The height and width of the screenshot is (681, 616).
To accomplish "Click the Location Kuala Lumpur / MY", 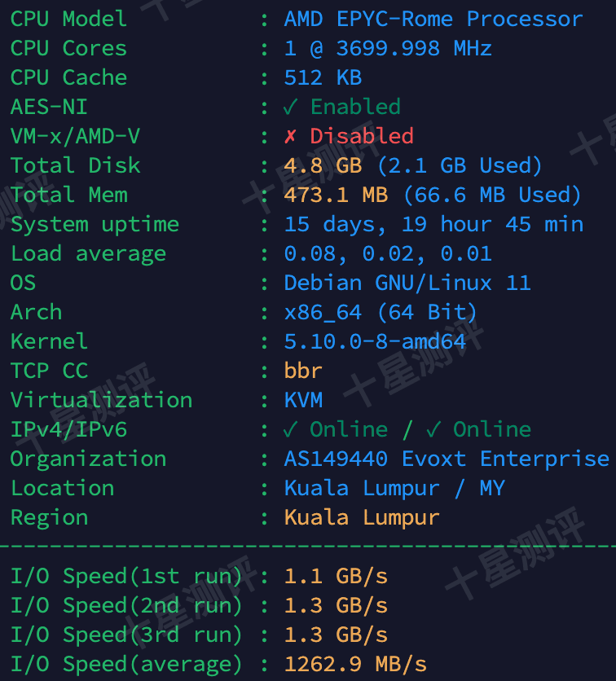I will click(x=394, y=488).
